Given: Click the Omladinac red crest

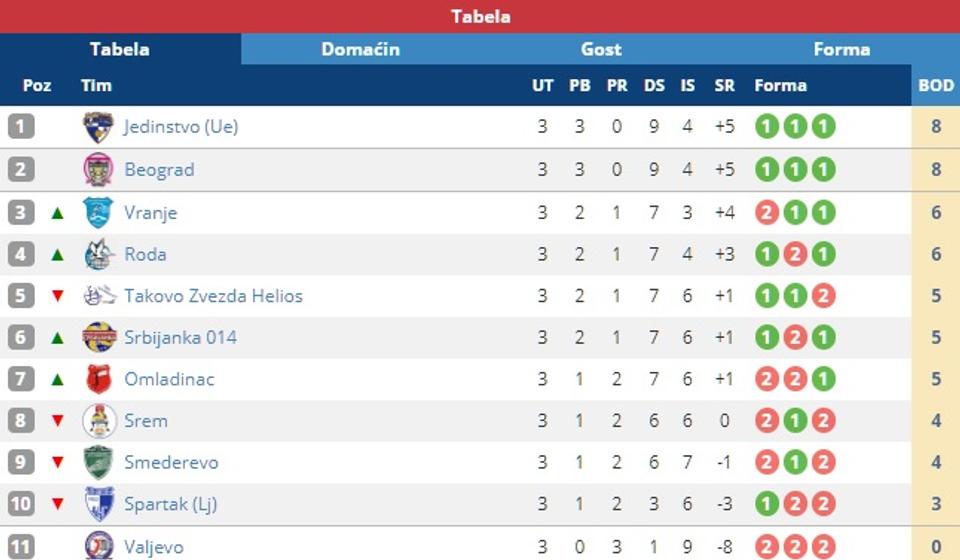Looking at the screenshot, I should click(x=98, y=379).
